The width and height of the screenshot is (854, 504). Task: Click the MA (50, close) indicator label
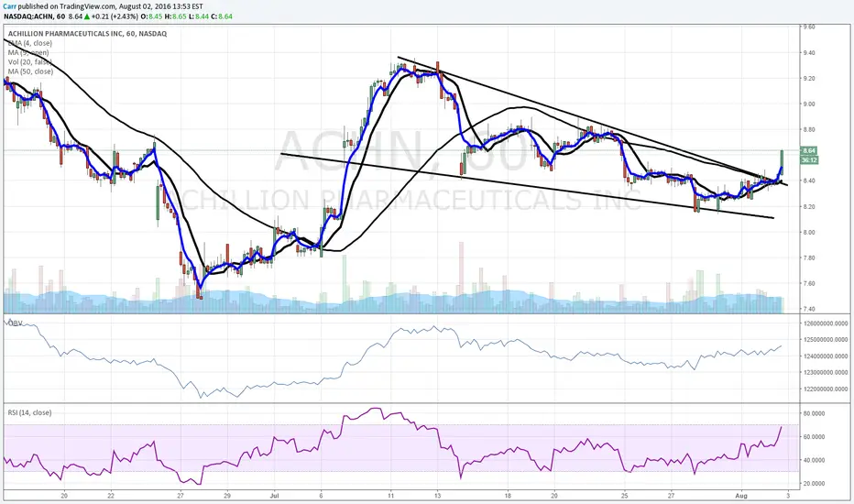click(30, 71)
